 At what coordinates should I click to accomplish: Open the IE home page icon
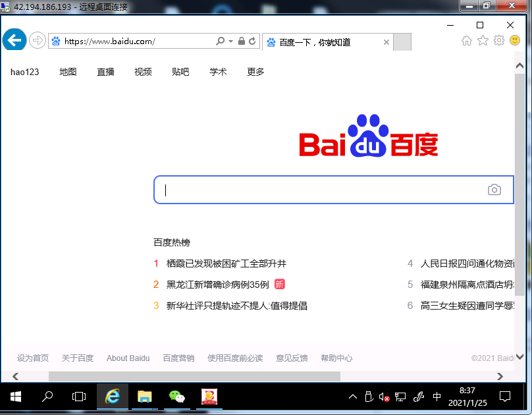467,41
